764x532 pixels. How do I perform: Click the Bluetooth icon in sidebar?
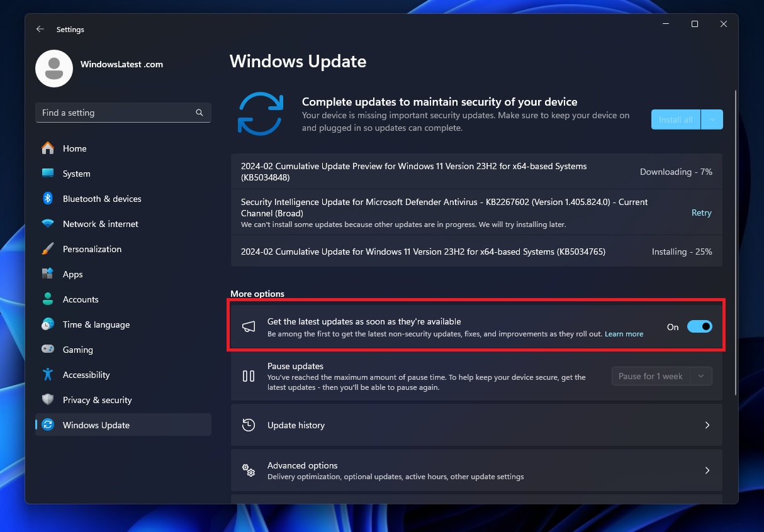pyautogui.click(x=48, y=199)
